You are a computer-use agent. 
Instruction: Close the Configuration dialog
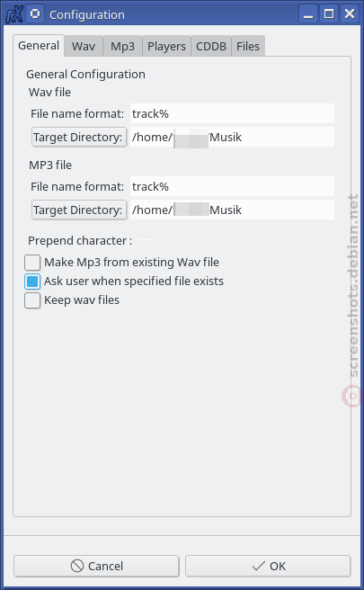point(350,14)
